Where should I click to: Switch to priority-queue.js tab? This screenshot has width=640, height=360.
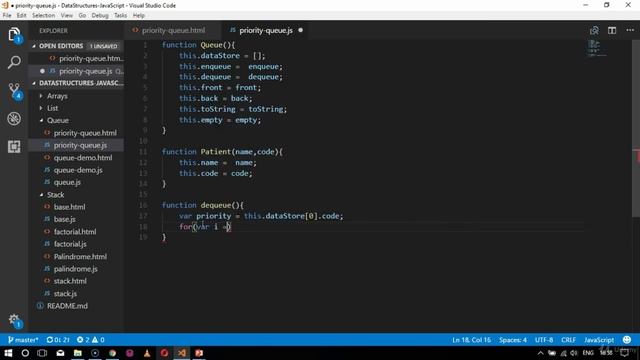[x=266, y=31]
